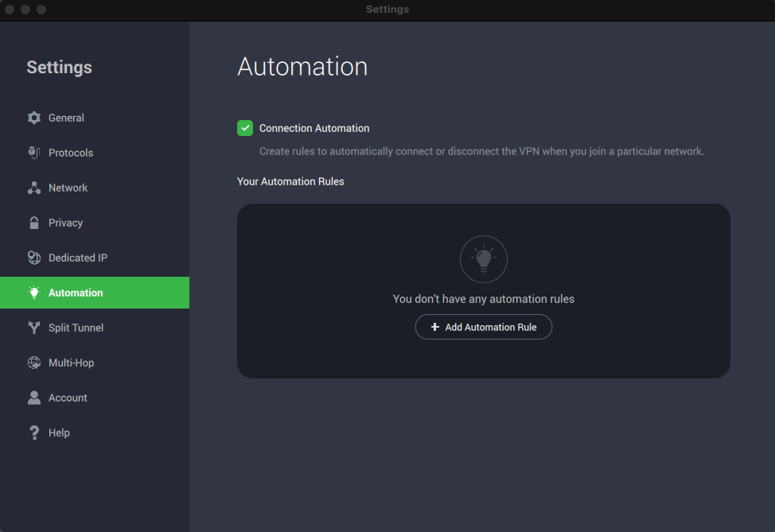
Task: Select the Multi-Hop globe icon
Action: (x=34, y=363)
